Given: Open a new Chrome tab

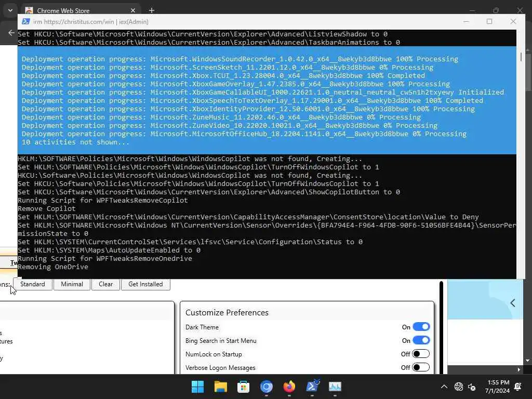Looking at the screenshot, I should point(152,10).
